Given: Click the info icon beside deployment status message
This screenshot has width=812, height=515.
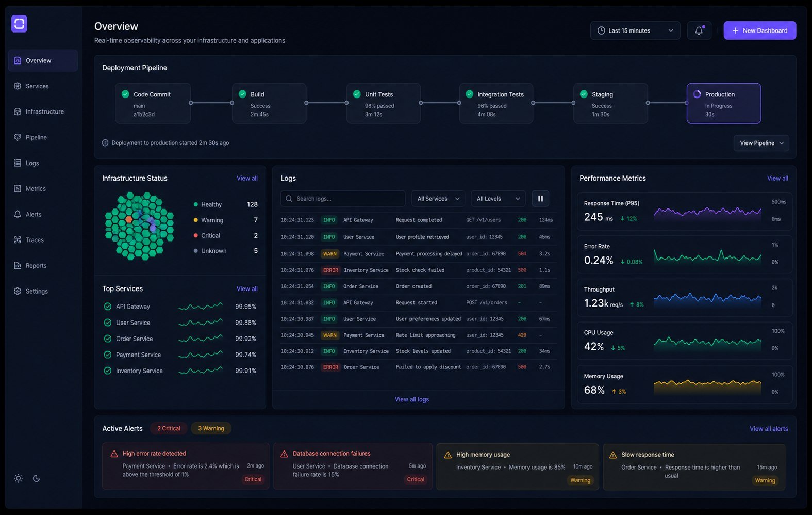Looking at the screenshot, I should 105,143.
